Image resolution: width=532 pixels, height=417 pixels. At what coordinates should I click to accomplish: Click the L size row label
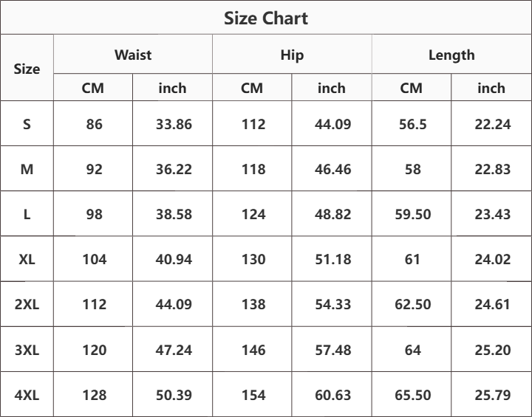(27, 214)
